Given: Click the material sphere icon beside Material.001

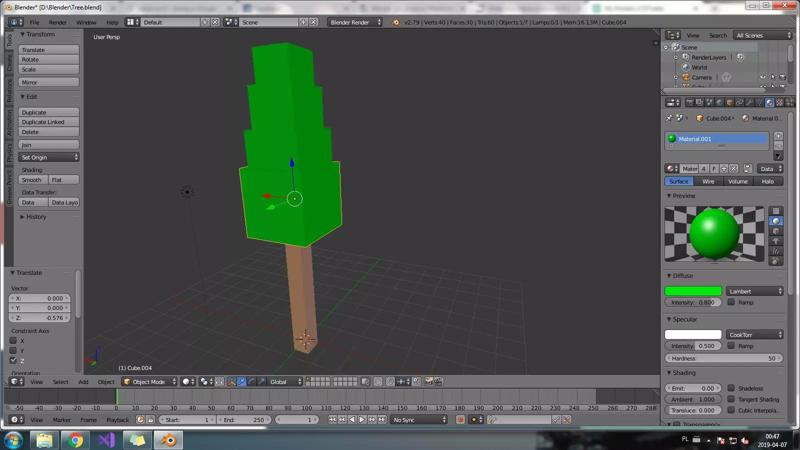Looking at the screenshot, I should [672, 139].
